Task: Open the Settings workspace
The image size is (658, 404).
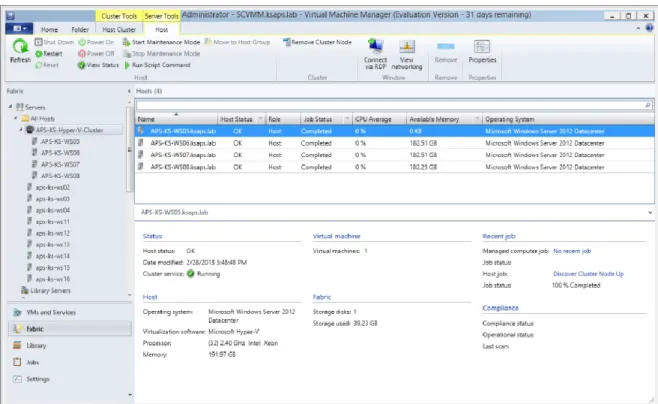Action: click(x=70, y=379)
